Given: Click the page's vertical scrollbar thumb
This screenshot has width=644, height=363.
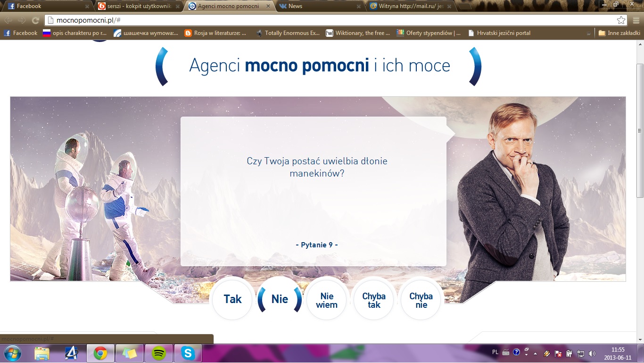Looking at the screenshot, I should (x=640, y=130).
